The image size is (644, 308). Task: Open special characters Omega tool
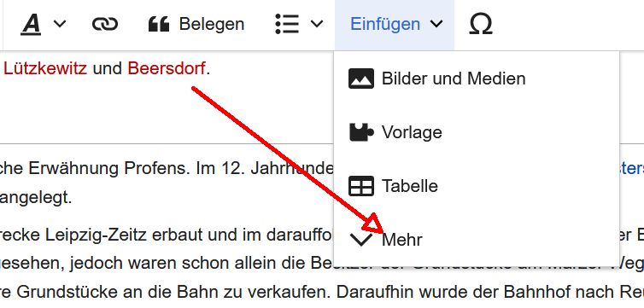[481, 24]
